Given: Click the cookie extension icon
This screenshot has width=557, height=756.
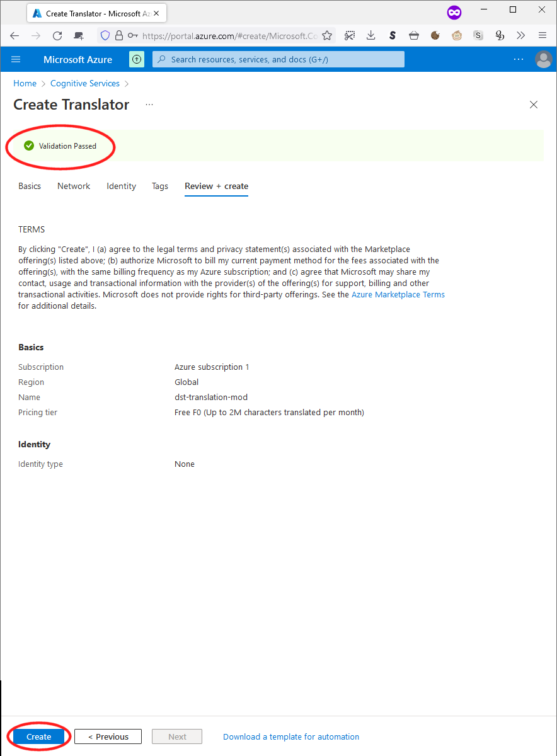Looking at the screenshot, I should coord(435,36).
